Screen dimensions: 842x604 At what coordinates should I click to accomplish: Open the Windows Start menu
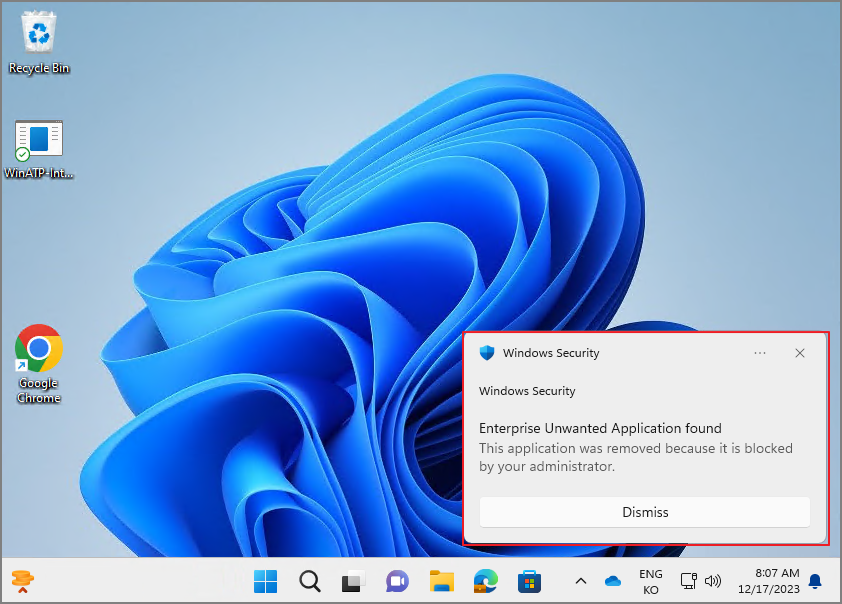pyautogui.click(x=265, y=581)
